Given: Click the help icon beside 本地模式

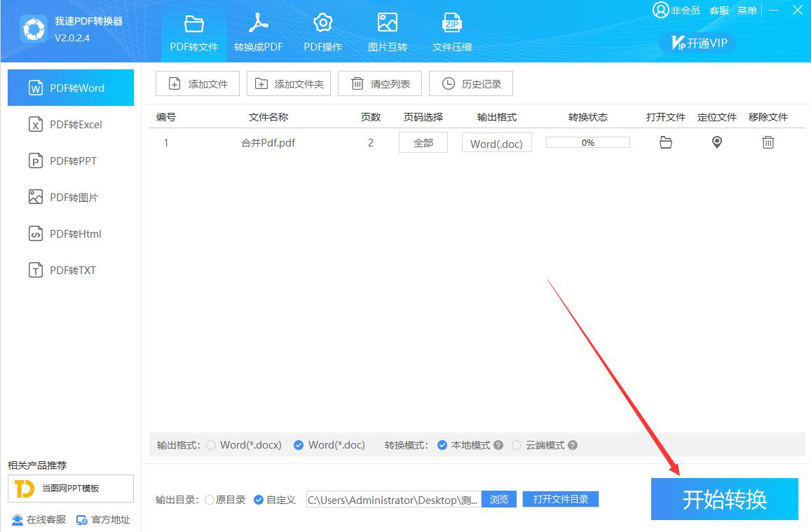Looking at the screenshot, I should [498, 445].
